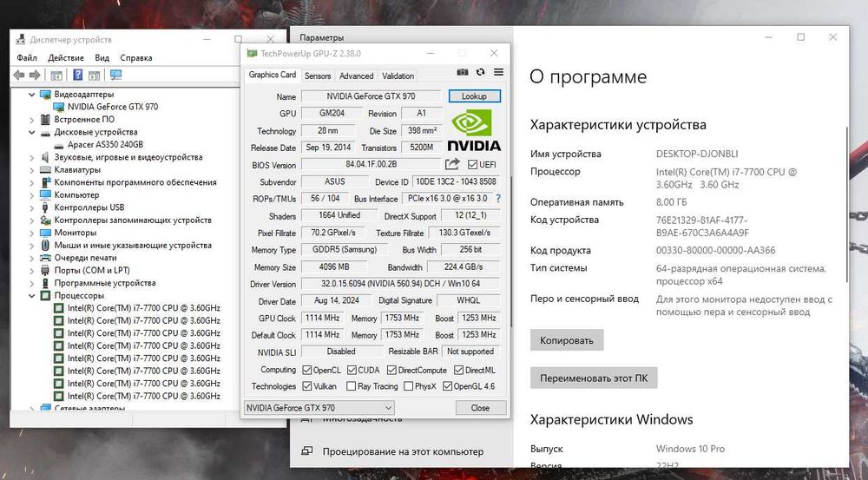This screenshot has width=868, height=480.
Task: Toggle the PhysX checkbox
Action: tap(409, 386)
